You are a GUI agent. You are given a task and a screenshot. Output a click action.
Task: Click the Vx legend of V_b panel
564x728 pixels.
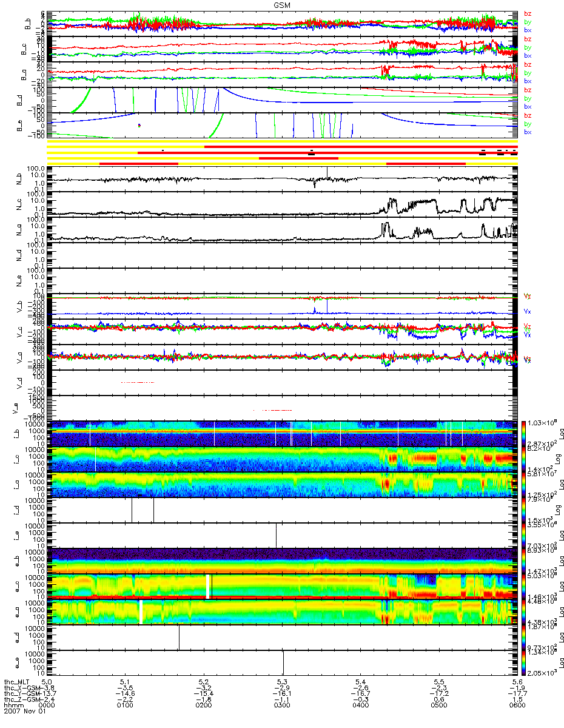click(x=528, y=311)
